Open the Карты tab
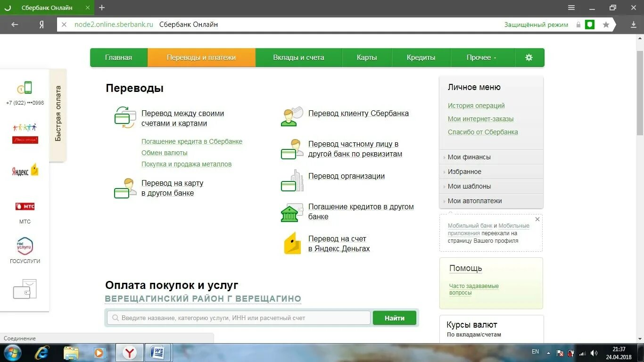This screenshot has height=362, width=644. (367, 58)
